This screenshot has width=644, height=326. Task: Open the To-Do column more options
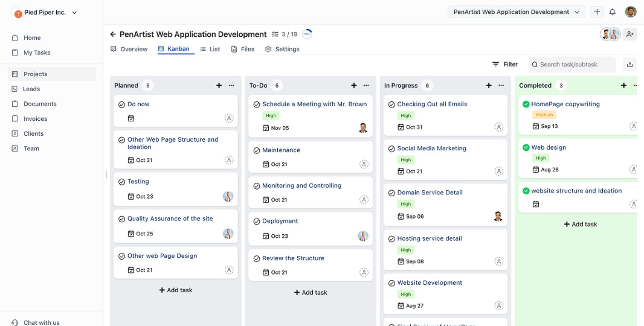366,86
